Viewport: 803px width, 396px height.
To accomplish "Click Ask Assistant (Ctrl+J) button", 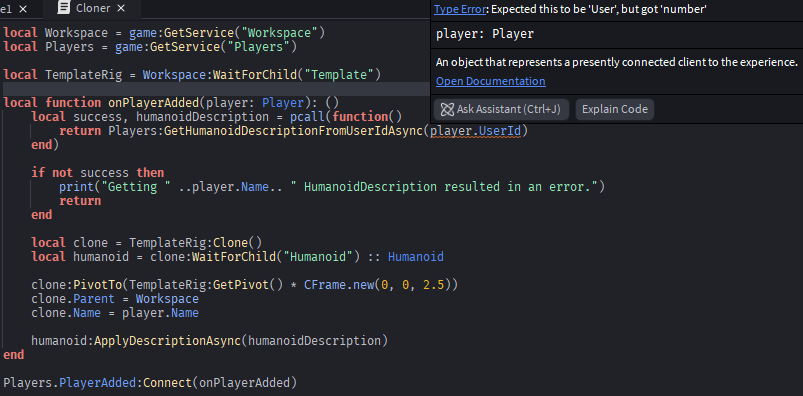I will [500, 109].
